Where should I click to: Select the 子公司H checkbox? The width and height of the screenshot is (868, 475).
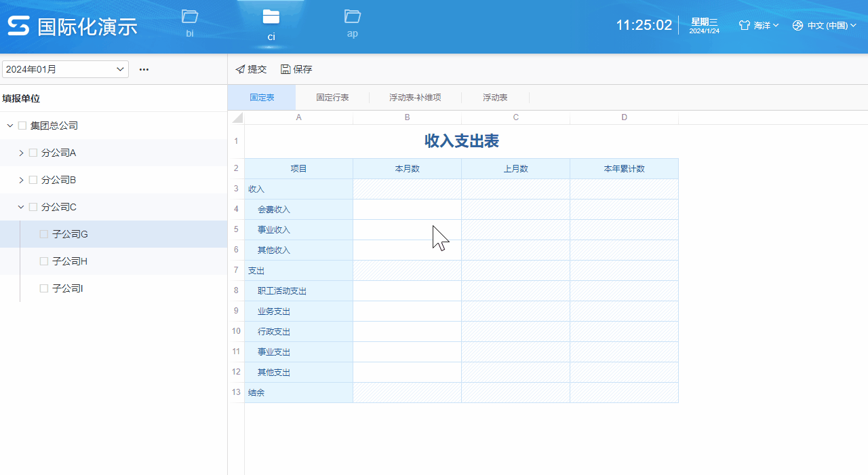click(x=44, y=261)
